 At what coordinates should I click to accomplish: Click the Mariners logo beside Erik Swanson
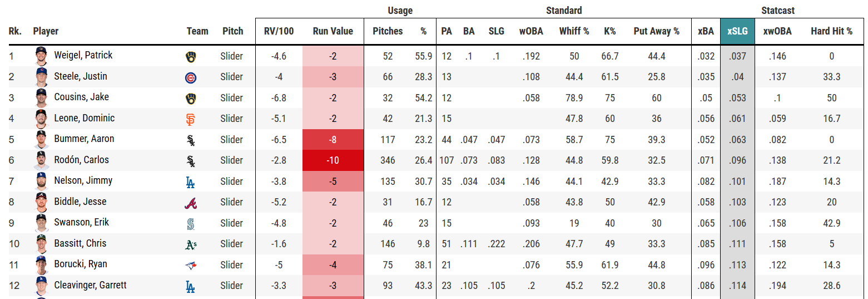(191, 224)
